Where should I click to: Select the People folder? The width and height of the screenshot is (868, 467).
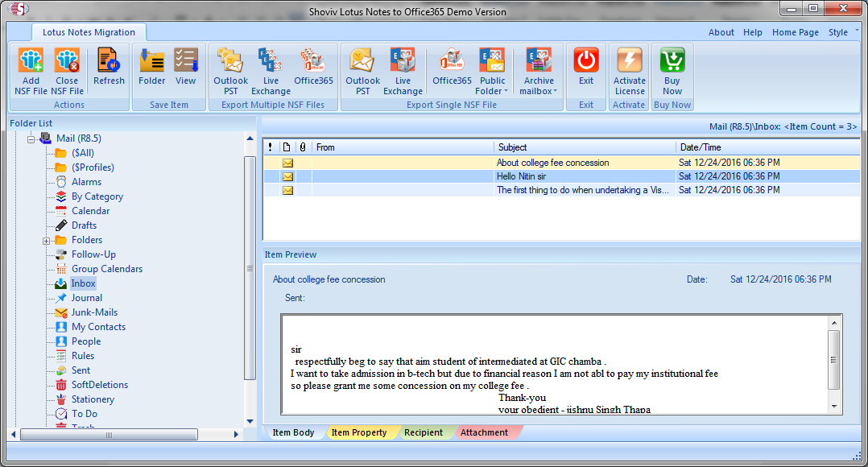tap(86, 341)
